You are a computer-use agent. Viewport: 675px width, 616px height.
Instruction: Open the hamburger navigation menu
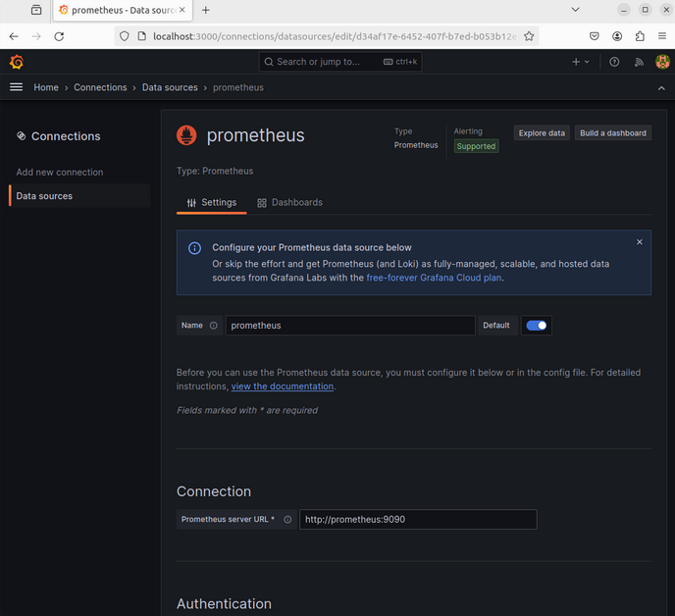click(x=17, y=87)
